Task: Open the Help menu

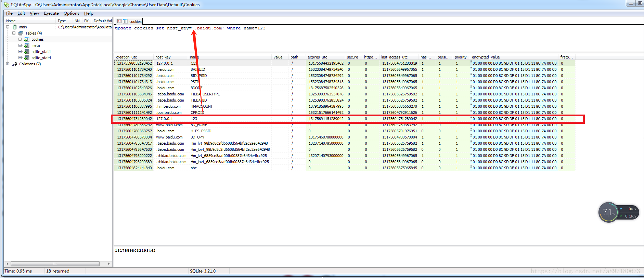Action: [89, 13]
